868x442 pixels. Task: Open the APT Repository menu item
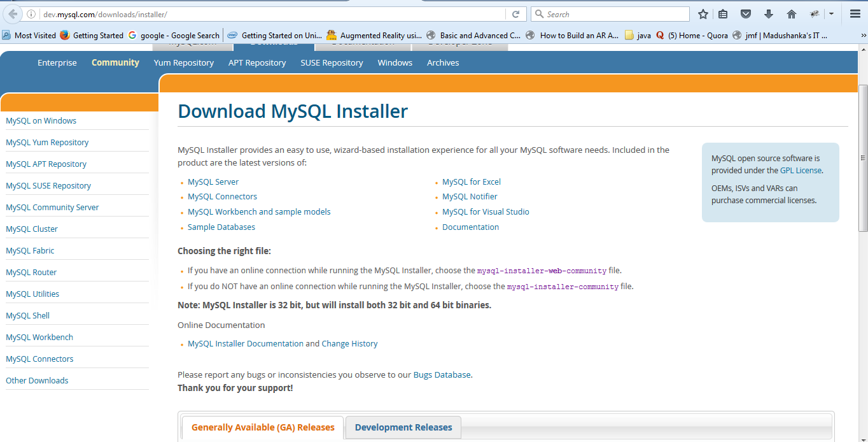257,62
